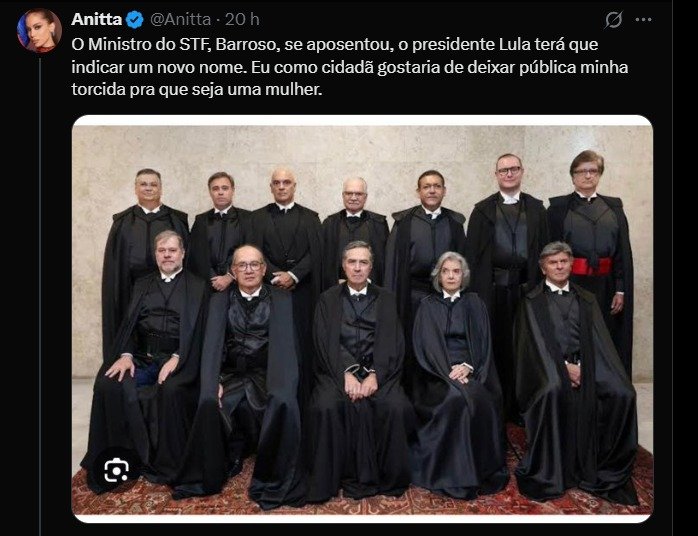The image size is (698, 536).
Task: Click the 20 h timestamp
Action: [242, 20]
